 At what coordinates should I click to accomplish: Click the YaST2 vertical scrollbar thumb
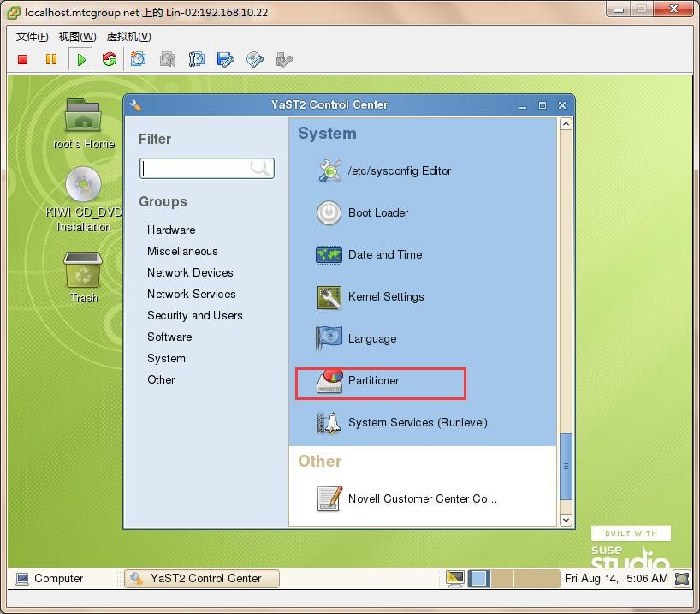pyautogui.click(x=566, y=467)
